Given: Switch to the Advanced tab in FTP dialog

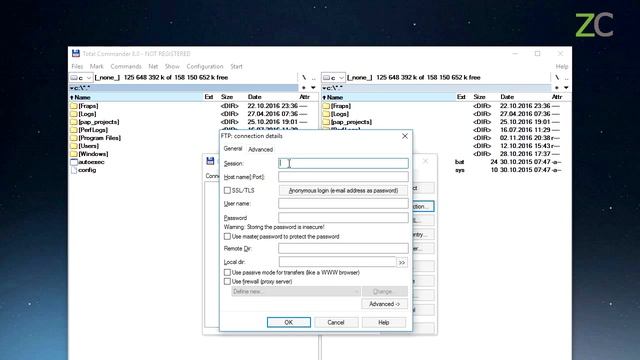Looking at the screenshot, I should [x=260, y=149].
